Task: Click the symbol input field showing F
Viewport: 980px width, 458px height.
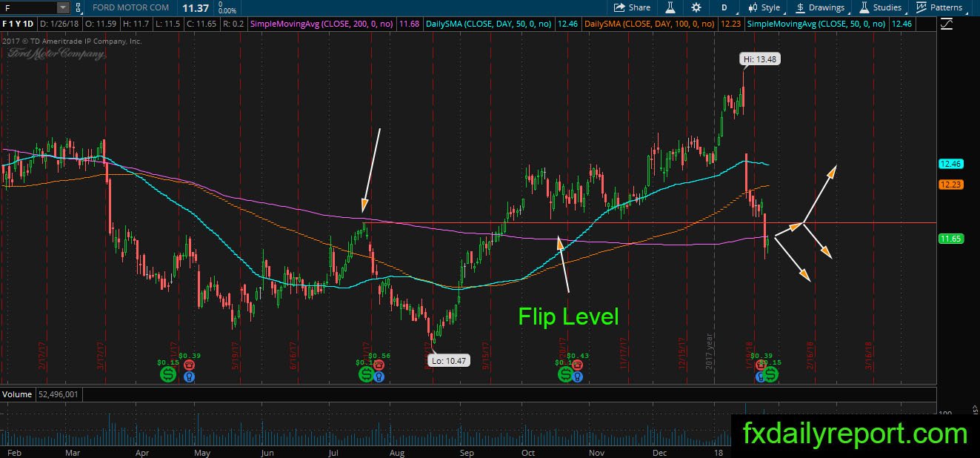Action: (28, 7)
